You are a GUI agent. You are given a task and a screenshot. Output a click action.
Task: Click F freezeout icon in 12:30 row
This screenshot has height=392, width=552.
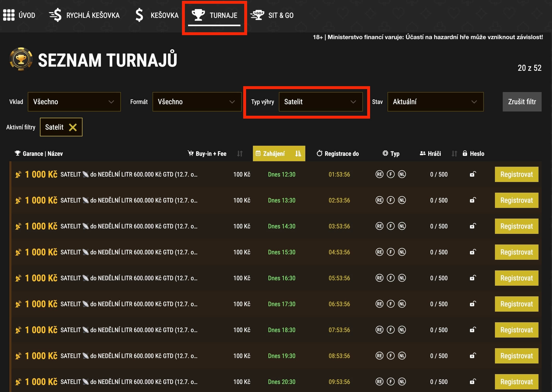pyautogui.click(x=391, y=174)
